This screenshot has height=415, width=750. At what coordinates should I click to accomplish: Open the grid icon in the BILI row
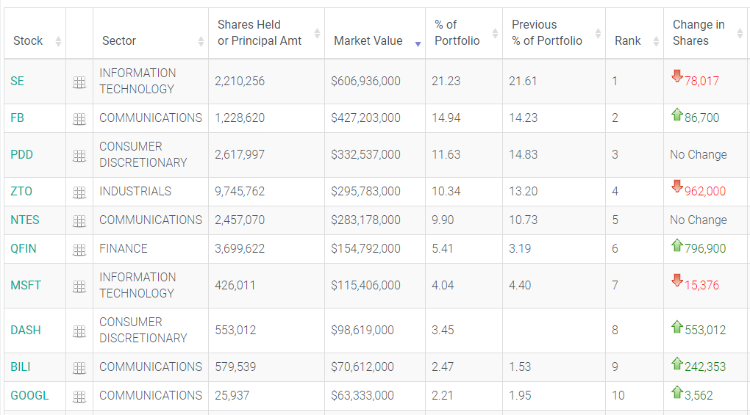79,368
